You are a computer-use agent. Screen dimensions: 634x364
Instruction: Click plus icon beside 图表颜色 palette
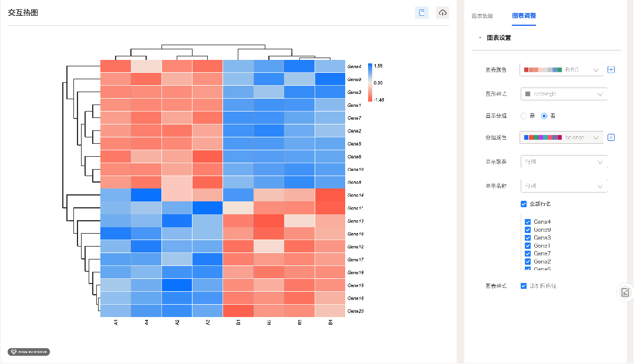click(x=611, y=69)
